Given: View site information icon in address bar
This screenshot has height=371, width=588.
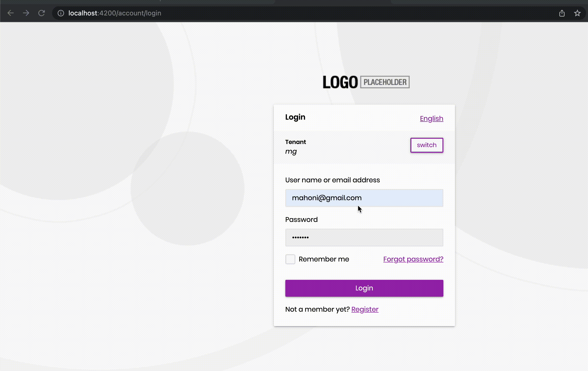Looking at the screenshot, I should 61,13.
